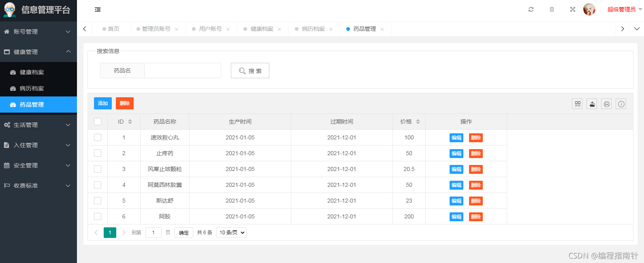This screenshot has height=263, width=644.
Task: Click the 搜索 button
Action: (x=250, y=71)
